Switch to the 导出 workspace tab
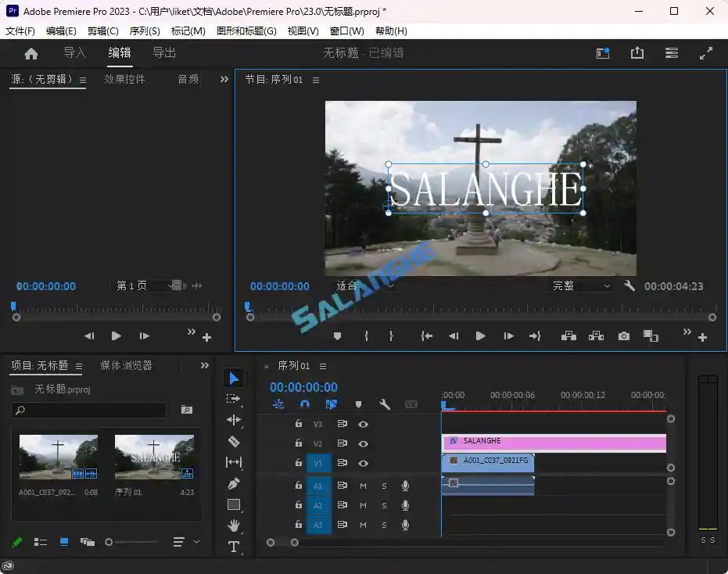Screen dimensions: 728x574 click(163, 52)
